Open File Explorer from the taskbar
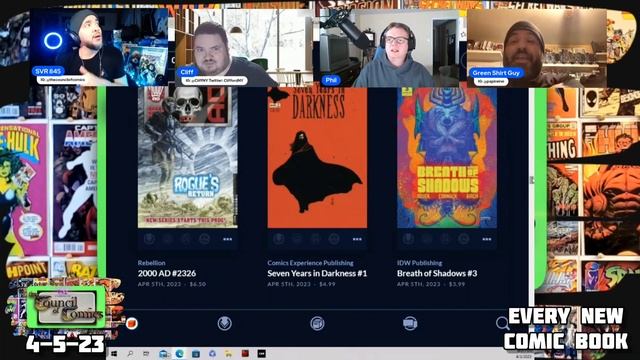 [229, 353]
